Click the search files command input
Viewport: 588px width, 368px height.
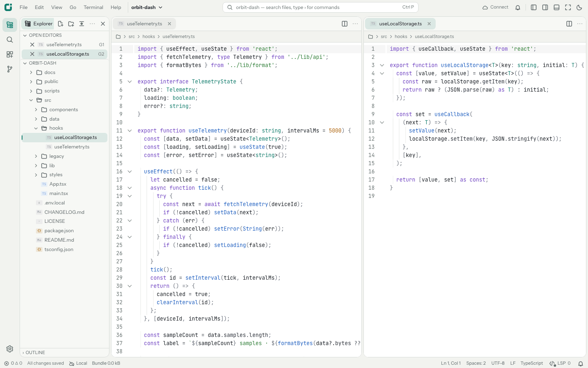pos(321,7)
